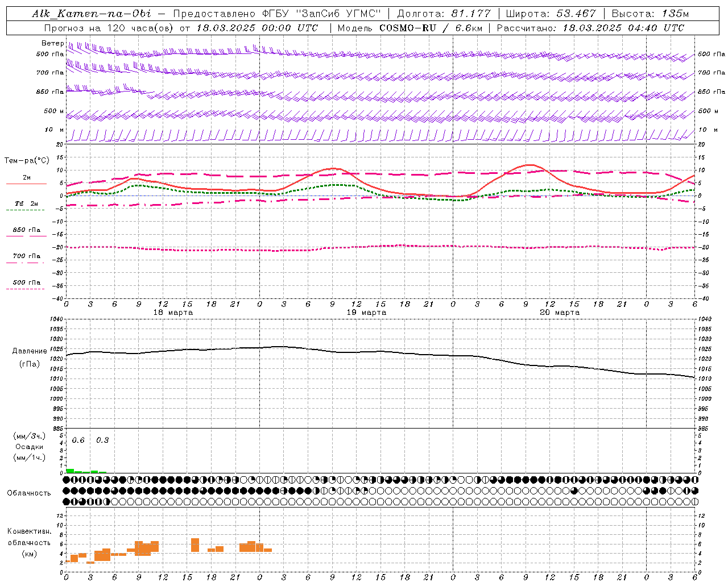Click the Конвективн. label
This screenshot has height=582, width=728.
click(29, 531)
